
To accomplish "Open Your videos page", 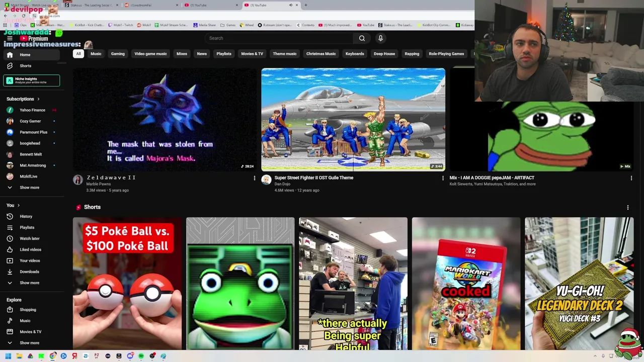I will (x=31, y=260).
